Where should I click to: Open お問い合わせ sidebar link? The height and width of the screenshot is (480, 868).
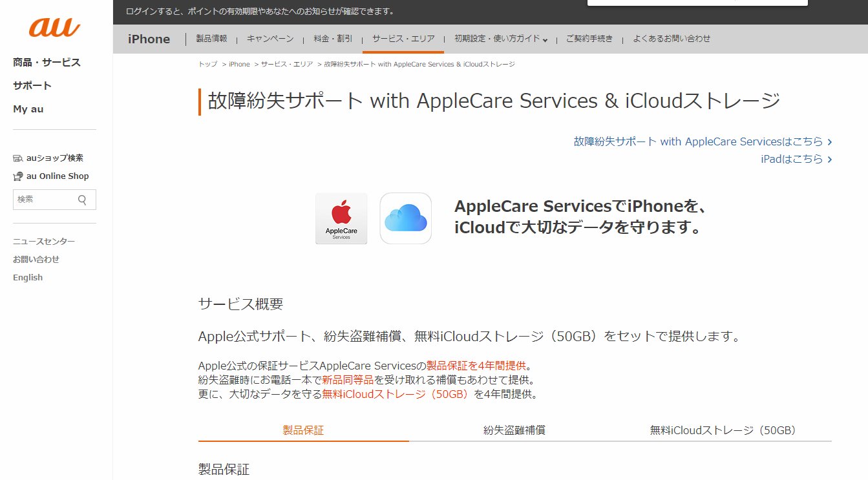pyautogui.click(x=36, y=260)
